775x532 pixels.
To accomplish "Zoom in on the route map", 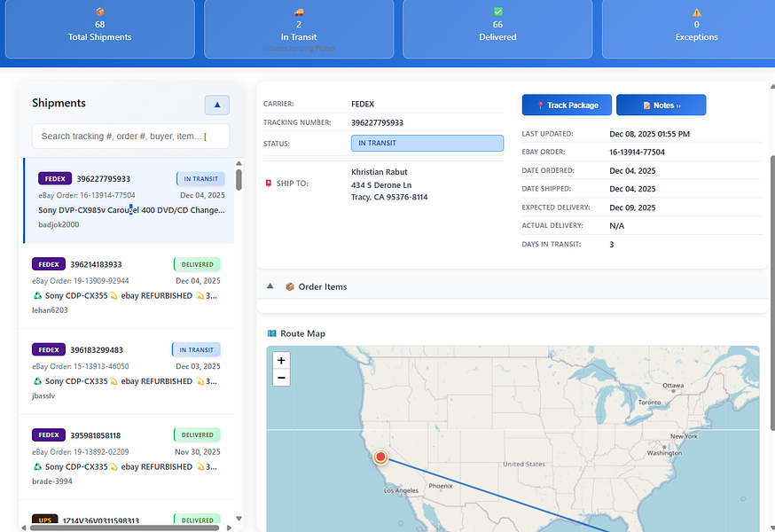I will pos(281,361).
